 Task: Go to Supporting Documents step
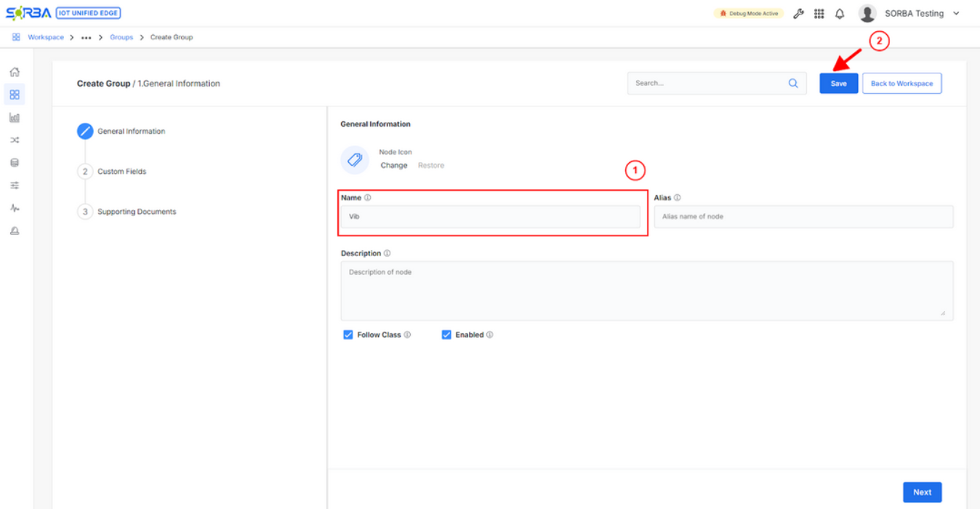coord(137,212)
